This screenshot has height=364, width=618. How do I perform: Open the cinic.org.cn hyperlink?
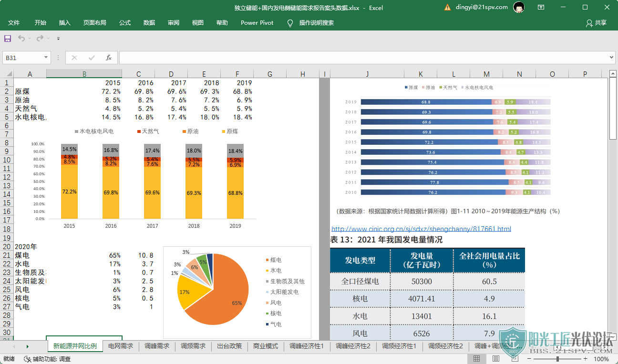point(421,229)
